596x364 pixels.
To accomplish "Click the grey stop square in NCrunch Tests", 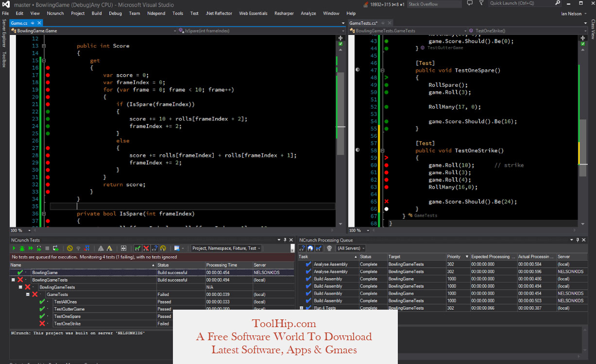I will click(47, 248).
